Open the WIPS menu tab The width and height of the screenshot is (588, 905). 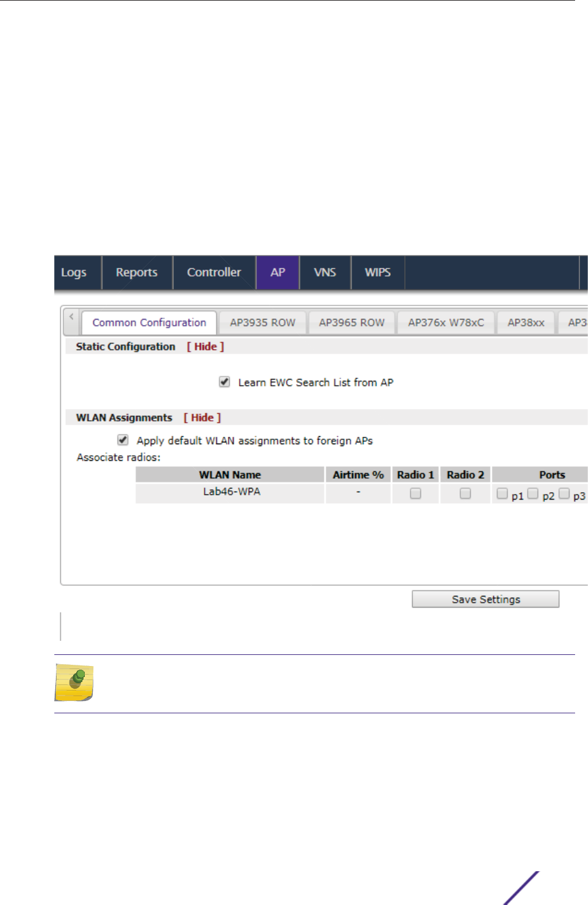[x=378, y=272]
